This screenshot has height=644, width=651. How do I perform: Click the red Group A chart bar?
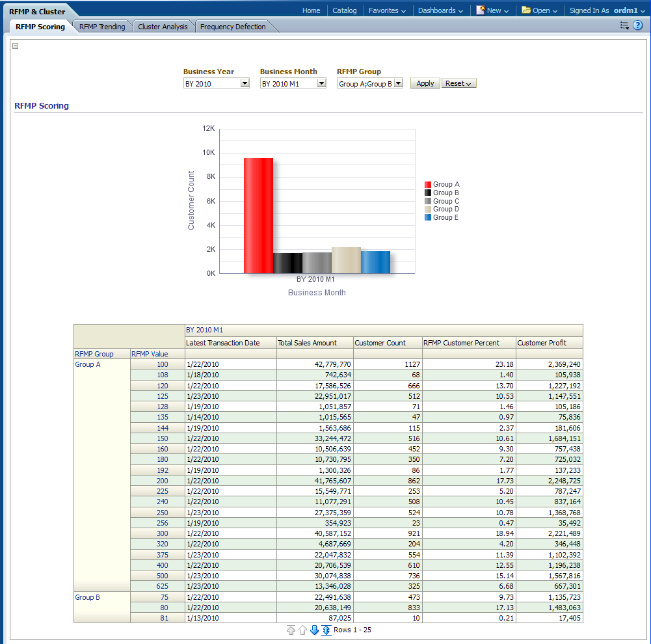click(258, 215)
